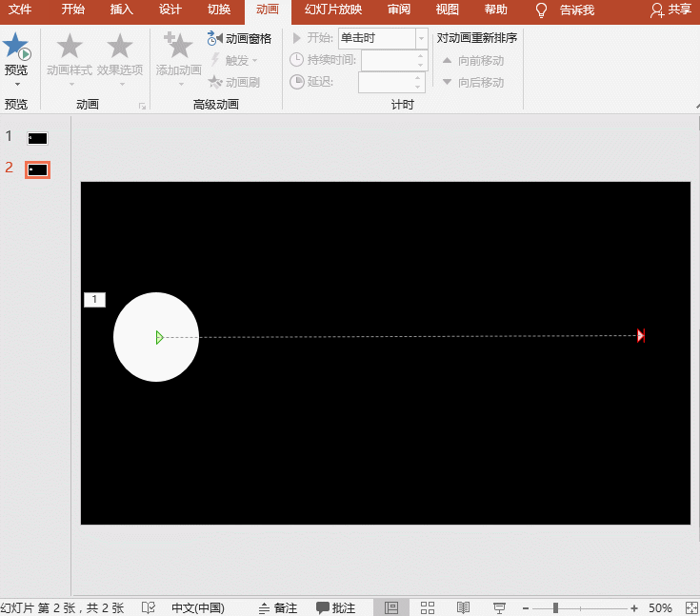
Task: Switch to Slide Sorter view
Action: point(428,608)
